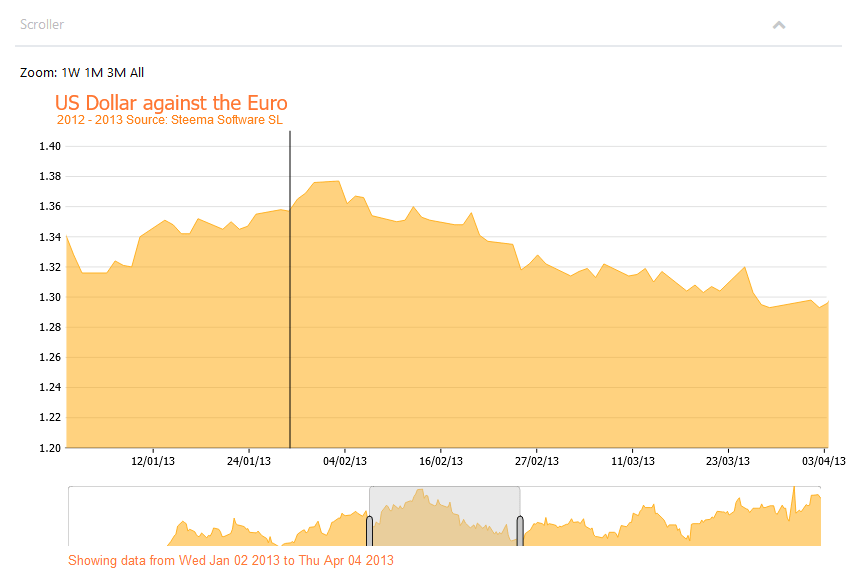
Task: Click the 16/02/13 x-axis date label
Action: pyautogui.click(x=441, y=461)
